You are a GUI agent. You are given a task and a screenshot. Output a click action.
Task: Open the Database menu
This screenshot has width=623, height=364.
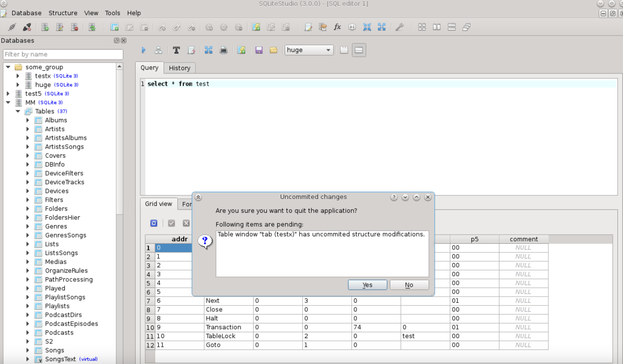point(26,13)
